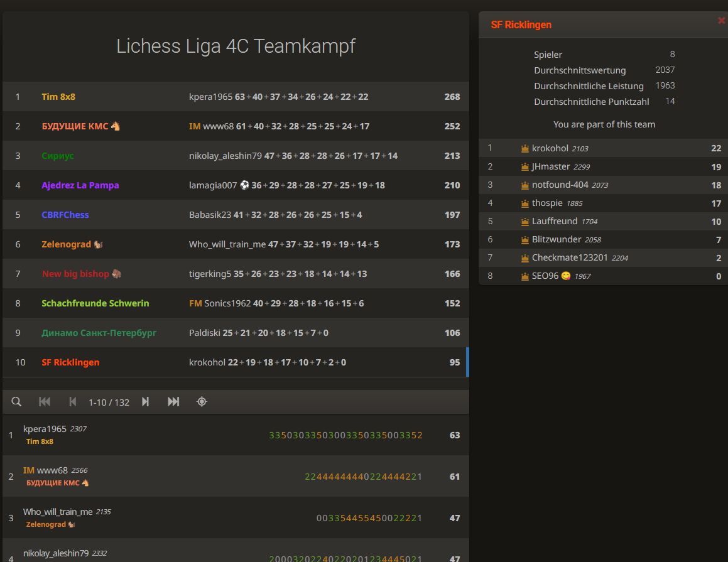Go to the previous page of players

click(72, 401)
